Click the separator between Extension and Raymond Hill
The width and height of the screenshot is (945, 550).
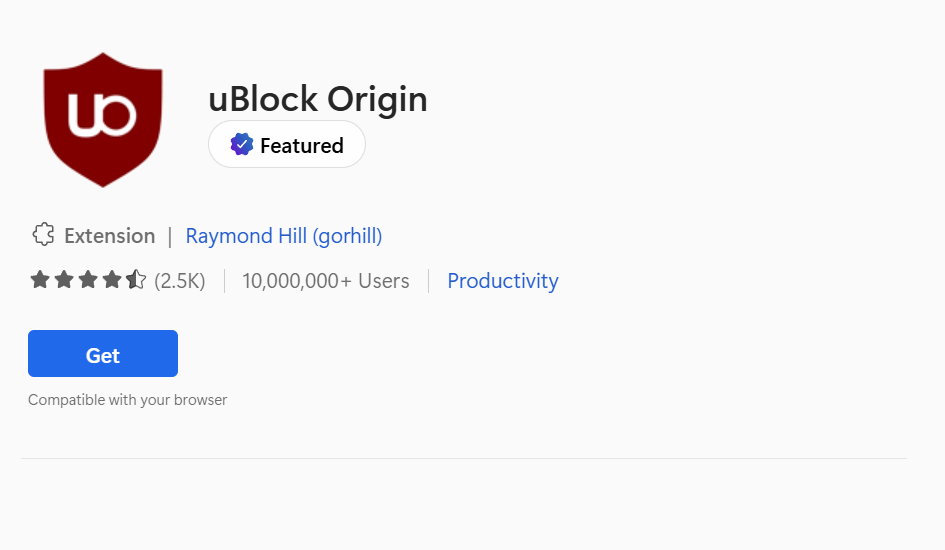tap(170, 236)
